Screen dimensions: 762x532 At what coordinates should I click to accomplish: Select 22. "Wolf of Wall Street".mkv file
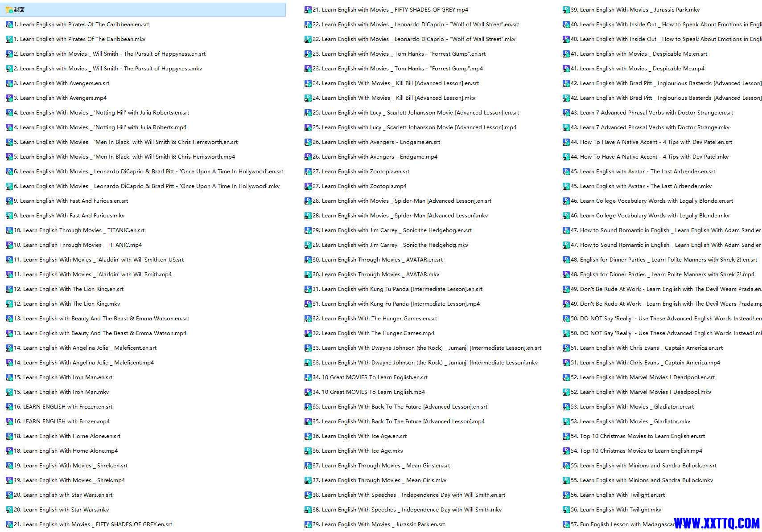(x=414, y=39)
